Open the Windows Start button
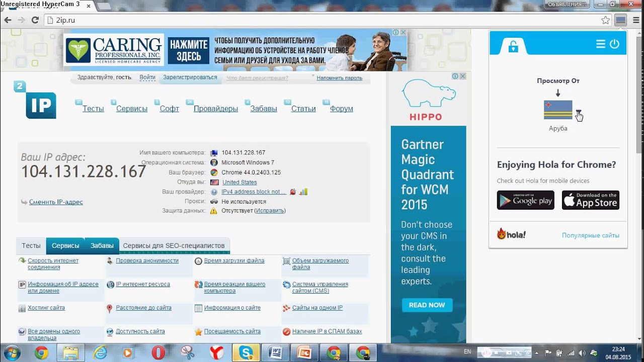Image resolution: width=644 pixels, height=362 pixels. pyautogui.click(x=12, y=352)
